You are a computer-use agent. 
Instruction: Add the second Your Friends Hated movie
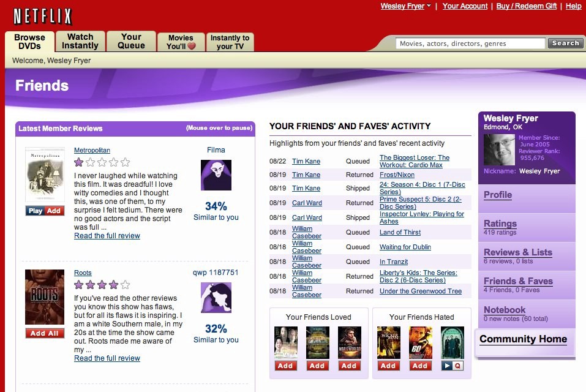click(x=420, y=366)
